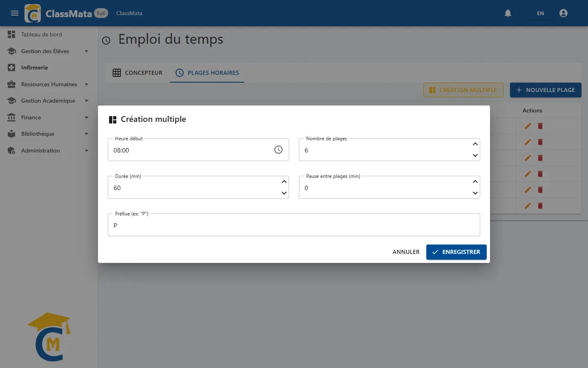Increase Nombre de plages with up arrow
The height and width of the screenshot is (368, 588).
475,144
